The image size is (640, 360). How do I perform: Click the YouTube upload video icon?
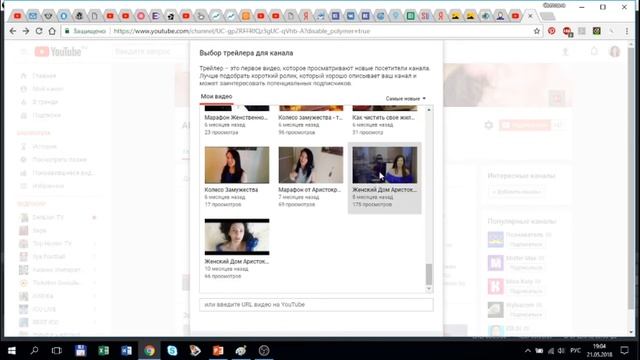point(565,52)
